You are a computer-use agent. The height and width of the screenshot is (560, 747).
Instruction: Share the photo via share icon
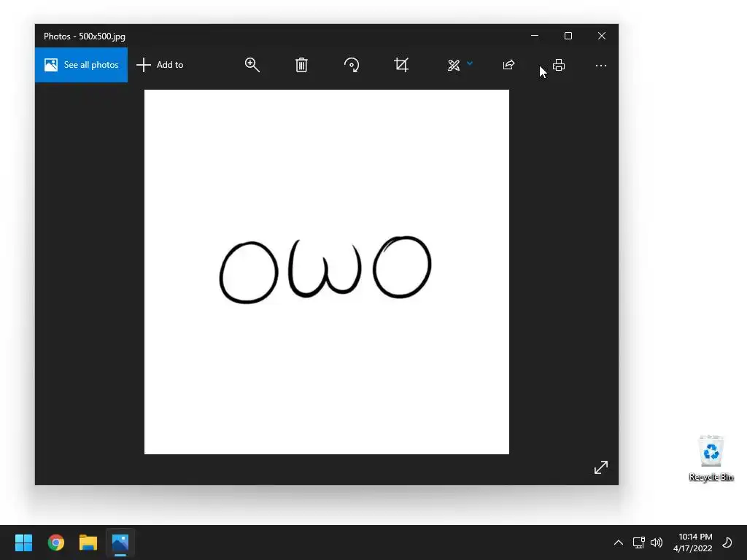point(508,65)
